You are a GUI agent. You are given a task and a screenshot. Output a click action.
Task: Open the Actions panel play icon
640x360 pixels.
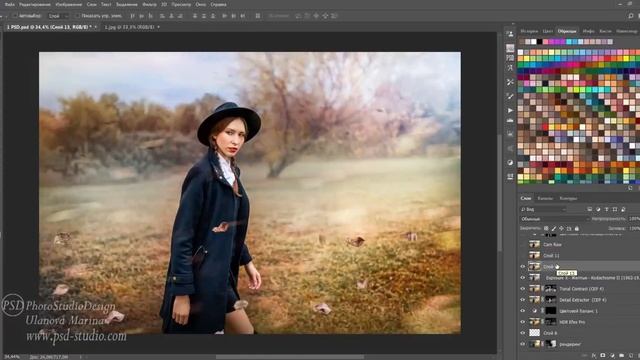click(510, 110)
